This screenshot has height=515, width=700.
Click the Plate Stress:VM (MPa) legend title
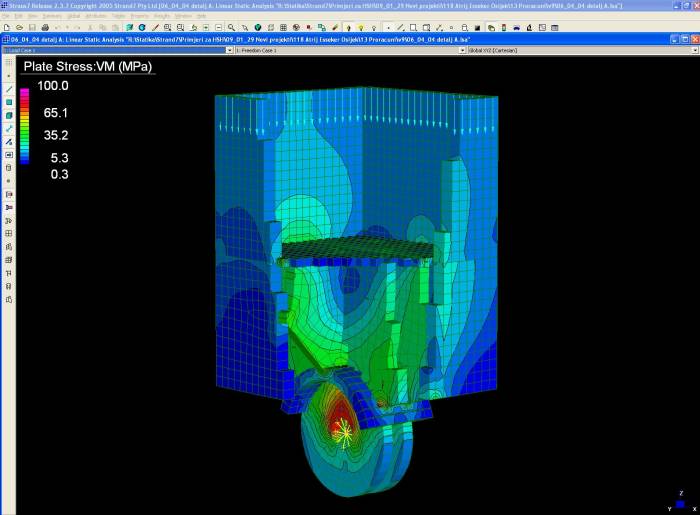[86, 66]
